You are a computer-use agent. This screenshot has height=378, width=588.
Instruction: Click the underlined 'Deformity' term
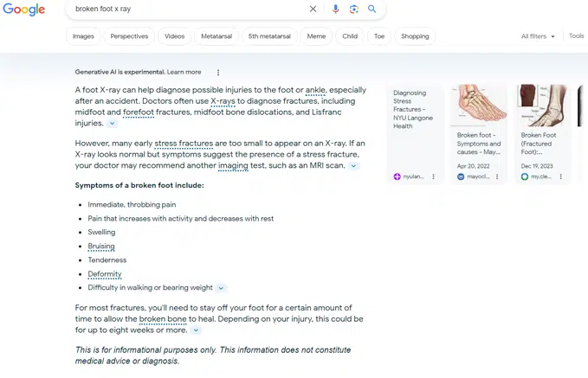click(x=105, y=274)
